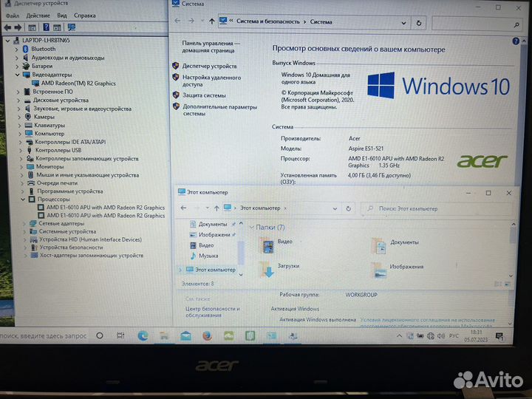This screenshot has height=399, width=532.
Task: Open the System window address bar dropdown
Action: pyautogui.click(x=403, y=23)
